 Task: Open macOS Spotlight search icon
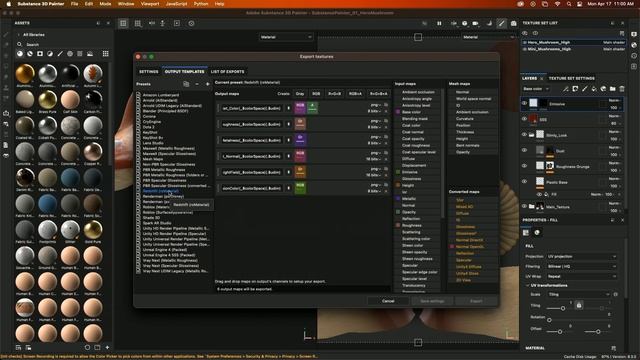click(569, 4)
